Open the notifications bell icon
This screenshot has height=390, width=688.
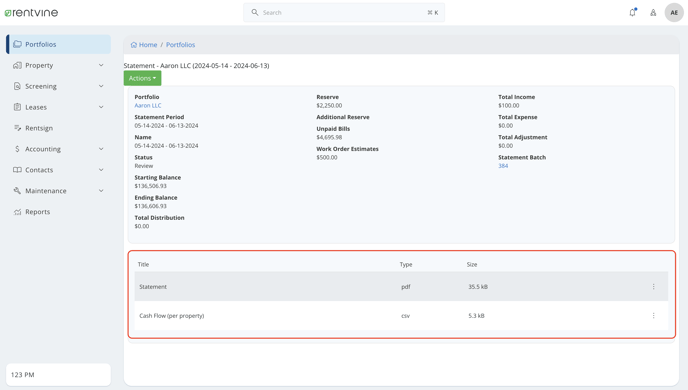632,12
